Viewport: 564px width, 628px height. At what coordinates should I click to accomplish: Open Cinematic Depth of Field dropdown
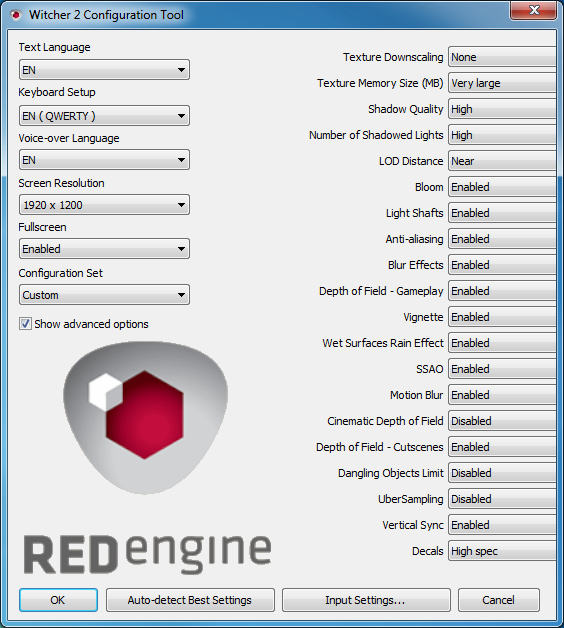502,421
